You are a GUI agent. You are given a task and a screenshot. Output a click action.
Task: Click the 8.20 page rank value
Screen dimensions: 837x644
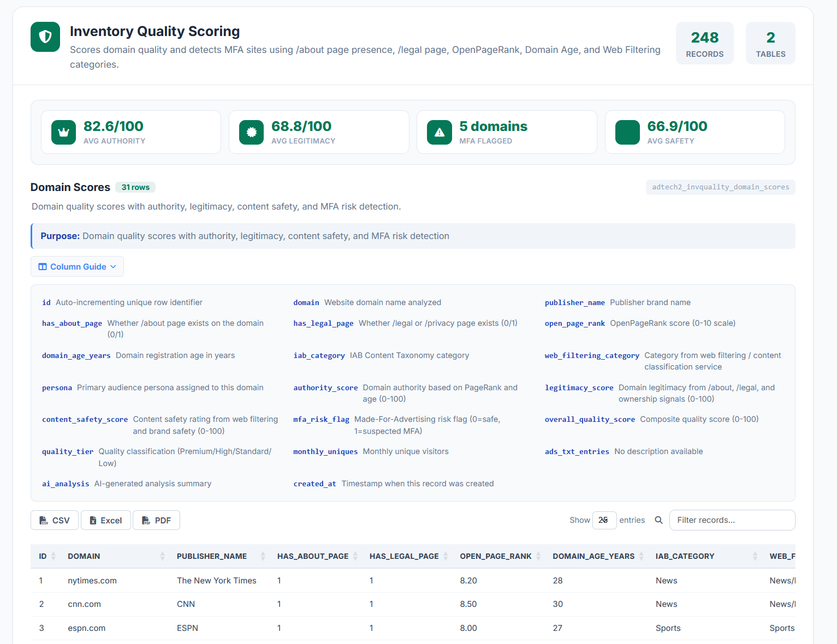pyautogui.click(x=468, y=581)
